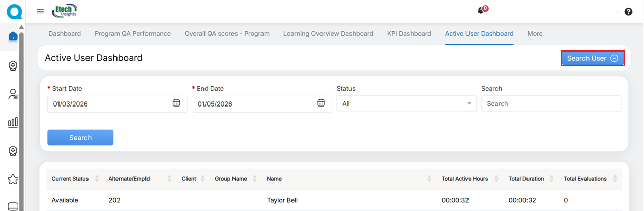Switch to the KPI Dashboard tab
The height and width of the screenshot is (211, 644).
[408, 34]
